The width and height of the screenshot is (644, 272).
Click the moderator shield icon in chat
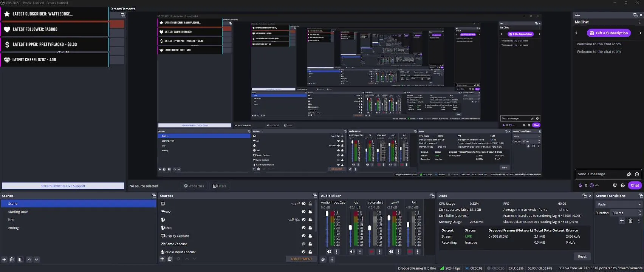tap(615, 185)
